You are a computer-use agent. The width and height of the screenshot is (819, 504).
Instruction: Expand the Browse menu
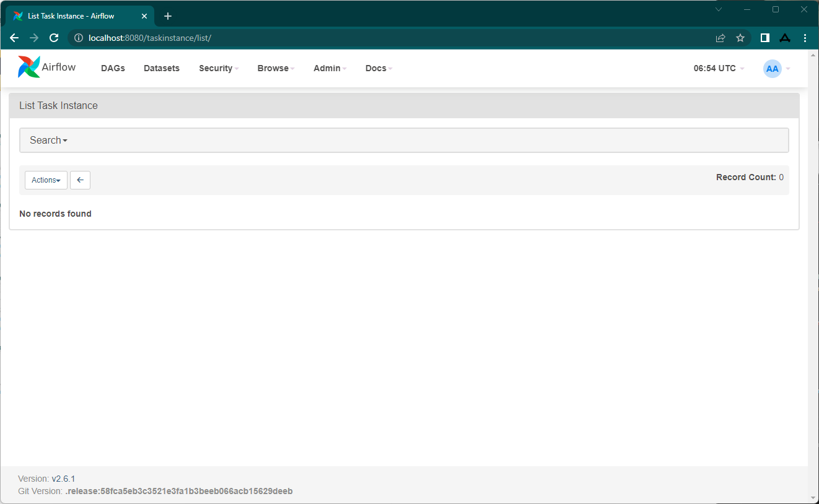[276, 68]
